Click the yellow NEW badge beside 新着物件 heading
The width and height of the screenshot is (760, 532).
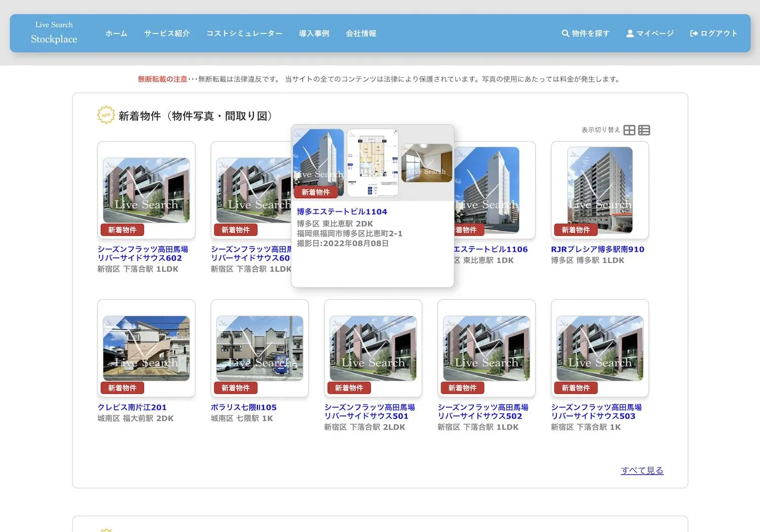105,115
